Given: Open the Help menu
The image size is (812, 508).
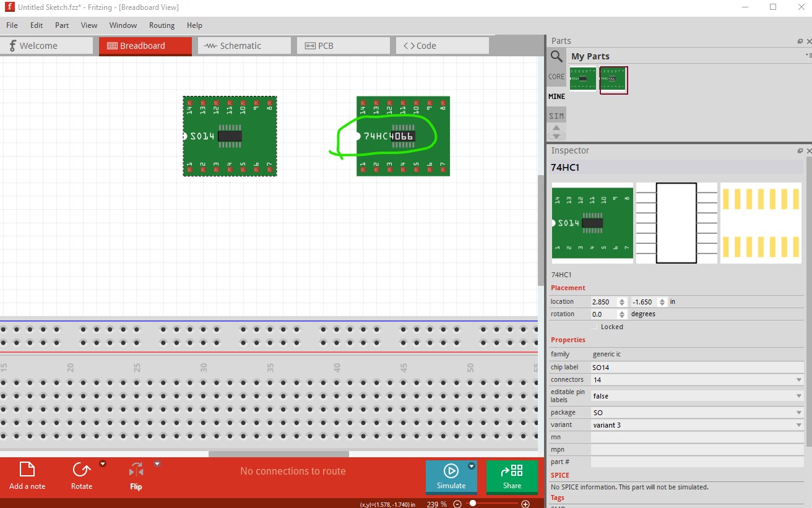Looking at the screenshot, I should pyautogui.click(x=194, y=25).
